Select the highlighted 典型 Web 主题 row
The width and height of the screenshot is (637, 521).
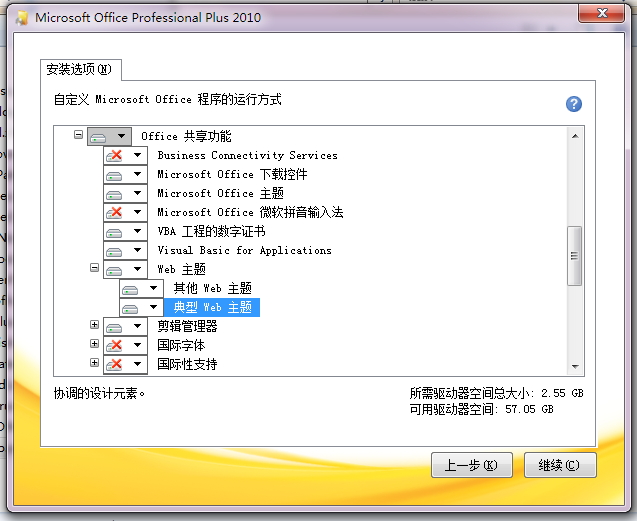point(212,307)
